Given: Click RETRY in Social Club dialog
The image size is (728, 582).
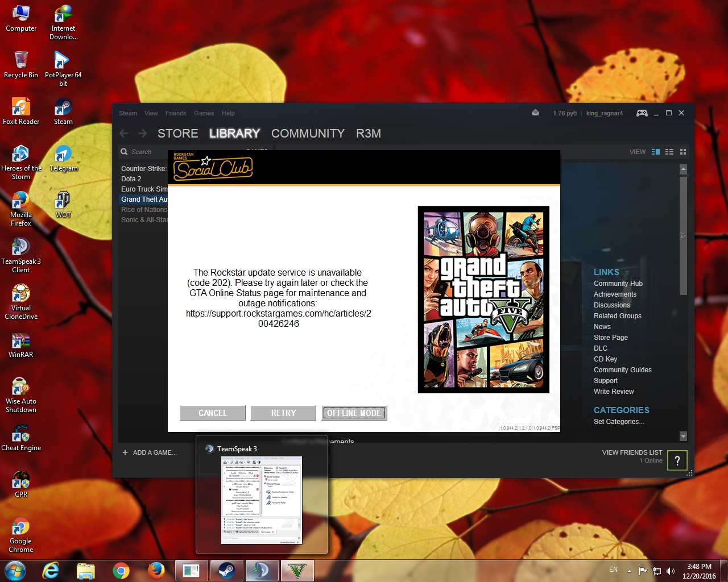Looking at the screenshot, I should point(283,413).
